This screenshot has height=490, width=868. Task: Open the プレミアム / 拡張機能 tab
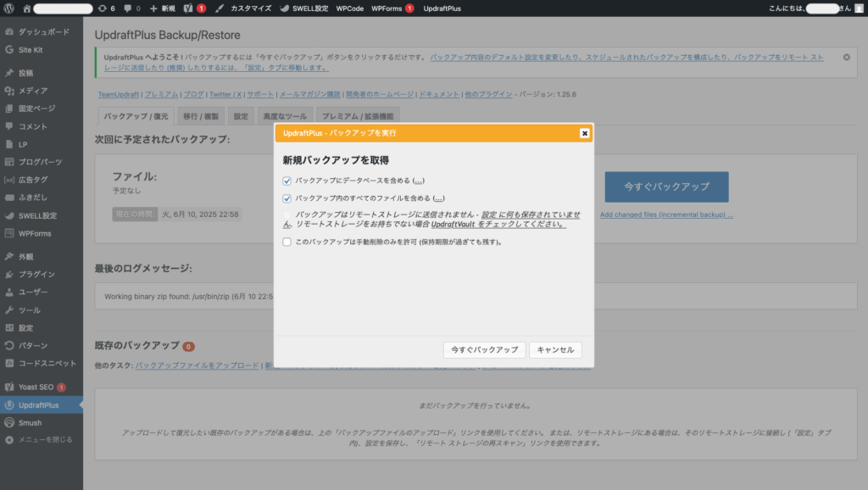(358, 116)
